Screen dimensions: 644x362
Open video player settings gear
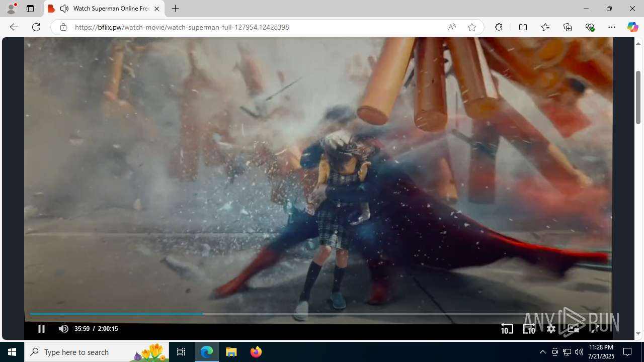point(551,329)
